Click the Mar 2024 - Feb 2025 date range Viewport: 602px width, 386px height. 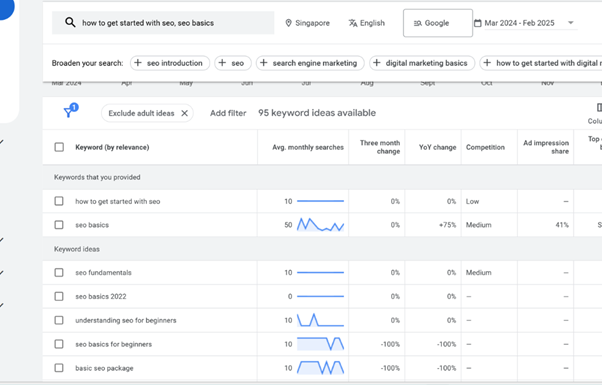pyautogui.click(x=519, y=23)
